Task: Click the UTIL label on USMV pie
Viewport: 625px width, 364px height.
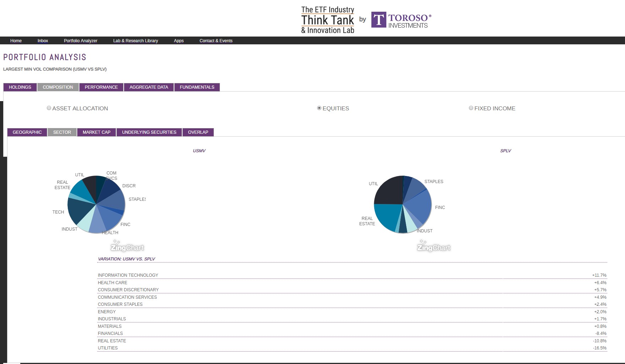Action: pos(79,175)
